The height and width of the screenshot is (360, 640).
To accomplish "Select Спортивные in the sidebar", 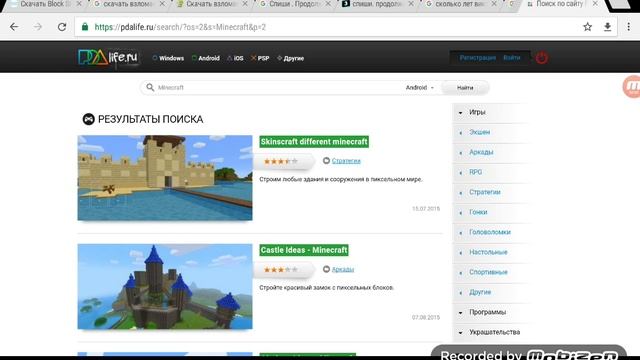I will point(488,272).
